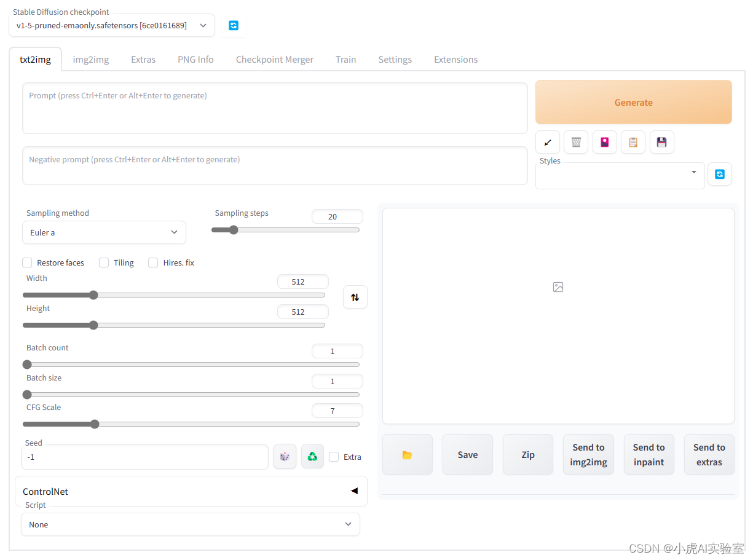Image resolution: width=753 pixels, height=560 pixels.
Task: Reuse last seed with recycle icon
Action: click(x=312, y=456)
